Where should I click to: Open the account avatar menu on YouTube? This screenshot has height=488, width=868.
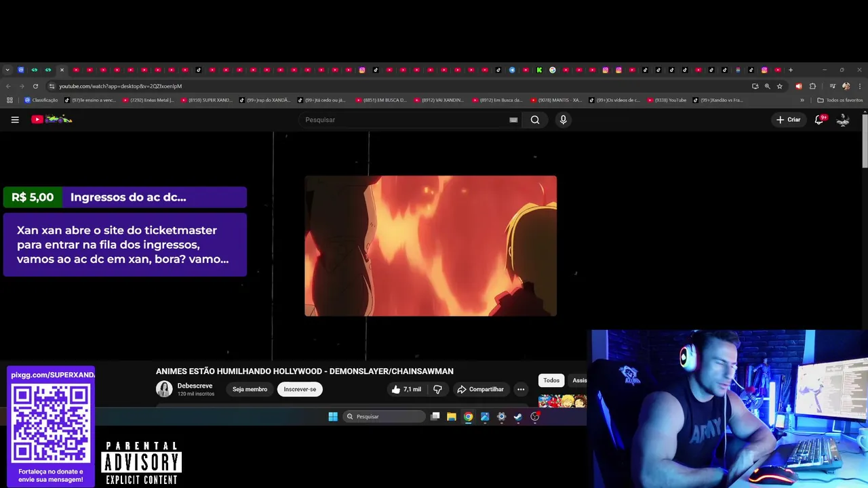pos(843,119)
